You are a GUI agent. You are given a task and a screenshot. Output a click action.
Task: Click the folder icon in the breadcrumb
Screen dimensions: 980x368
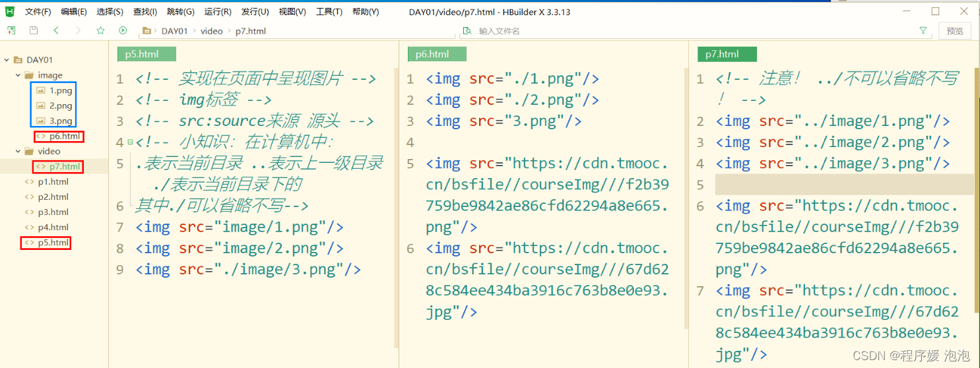point(147,31)
